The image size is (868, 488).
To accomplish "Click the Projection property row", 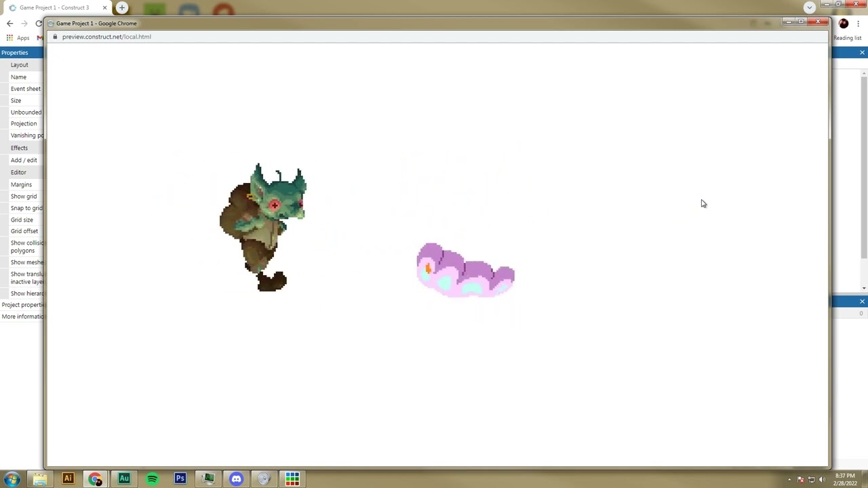I will (22, 124).
